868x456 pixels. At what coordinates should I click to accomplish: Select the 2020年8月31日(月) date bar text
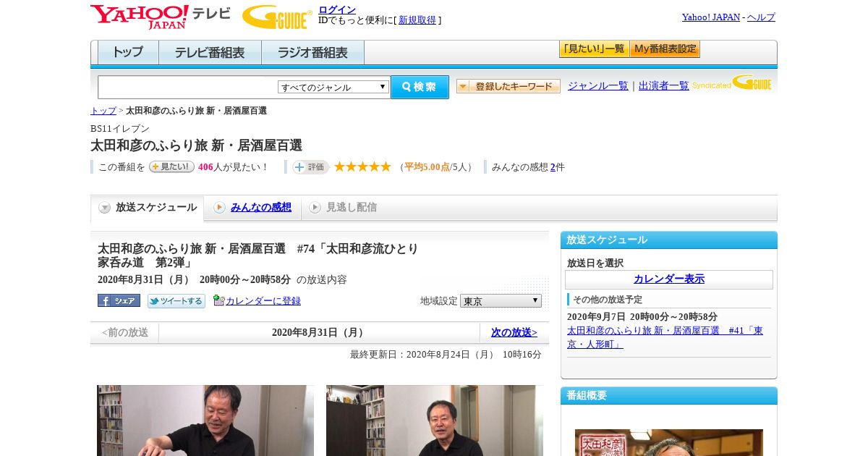point(320,333)
